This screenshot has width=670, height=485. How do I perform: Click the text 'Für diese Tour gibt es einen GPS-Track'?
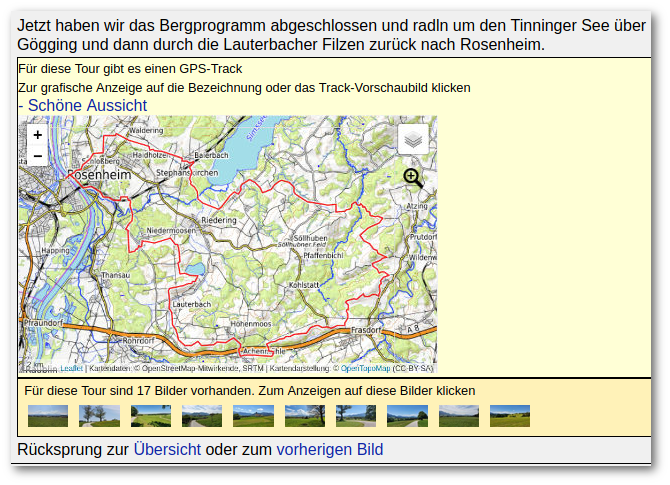(130, 69)
